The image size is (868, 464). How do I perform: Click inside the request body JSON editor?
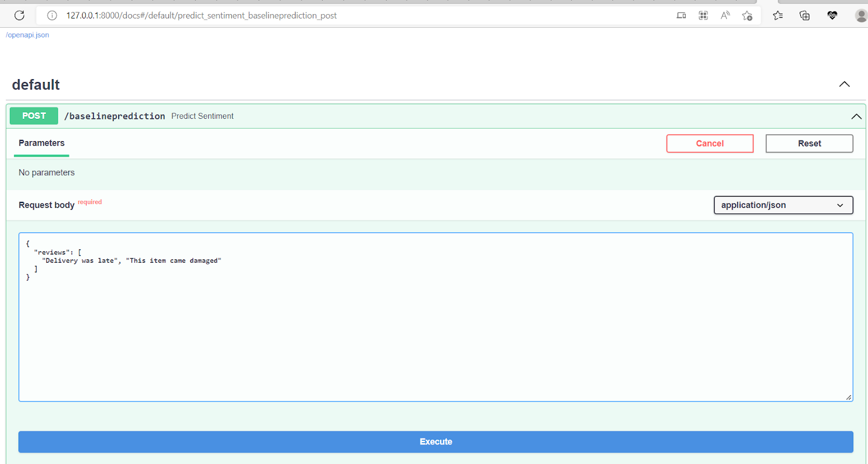[x=436, y=317]
